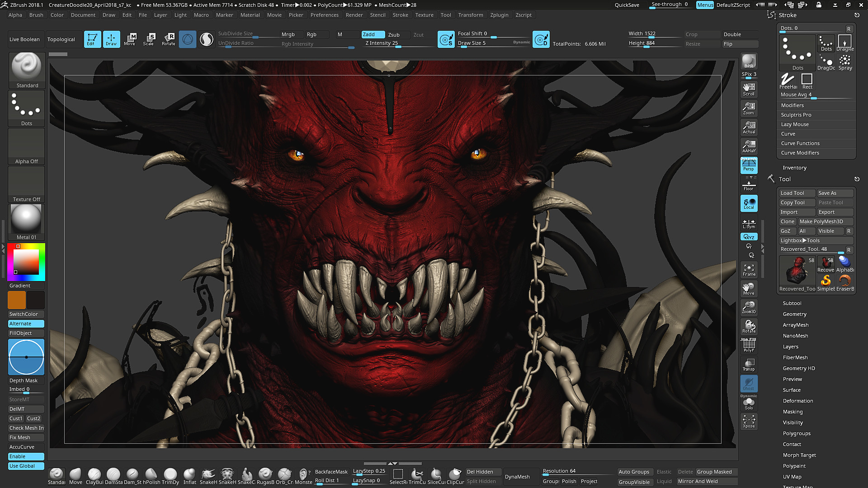Viewport: 868px width, 488px height.
Task: Pick the ClipCurve brush icon
Action: [x=455, y=476]
